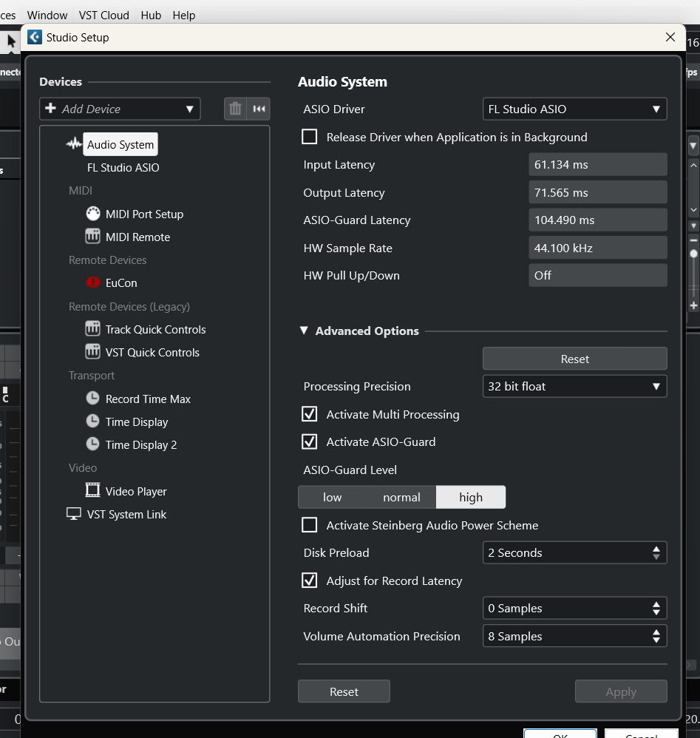
Task: Set ASIO-Guard Level to high
Action: (x=471, y=498)
